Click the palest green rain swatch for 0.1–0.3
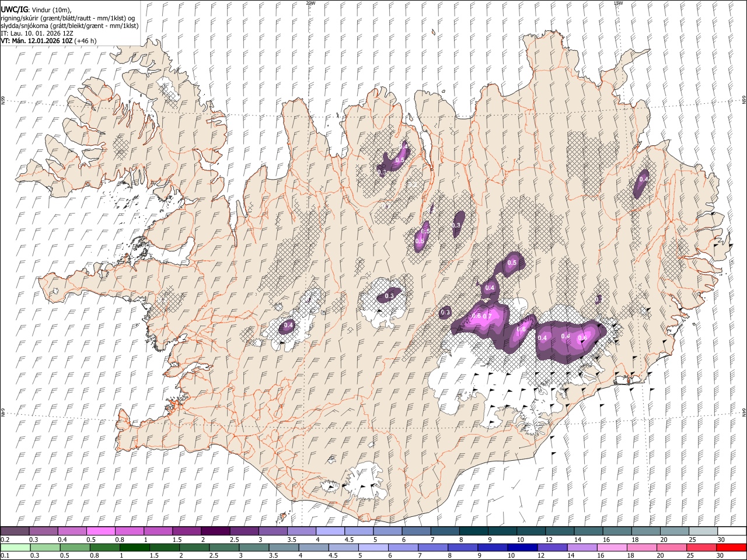 pyautogui.click(x=15, y=547)
